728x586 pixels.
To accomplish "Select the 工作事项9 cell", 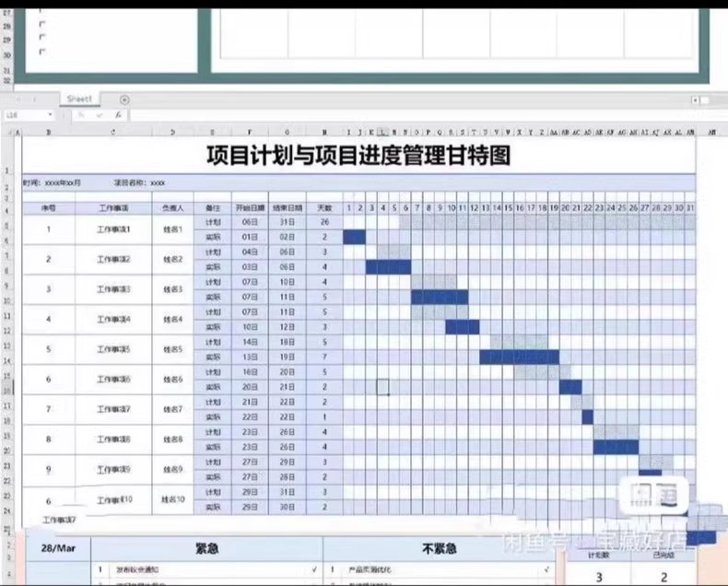I will 113,470.
